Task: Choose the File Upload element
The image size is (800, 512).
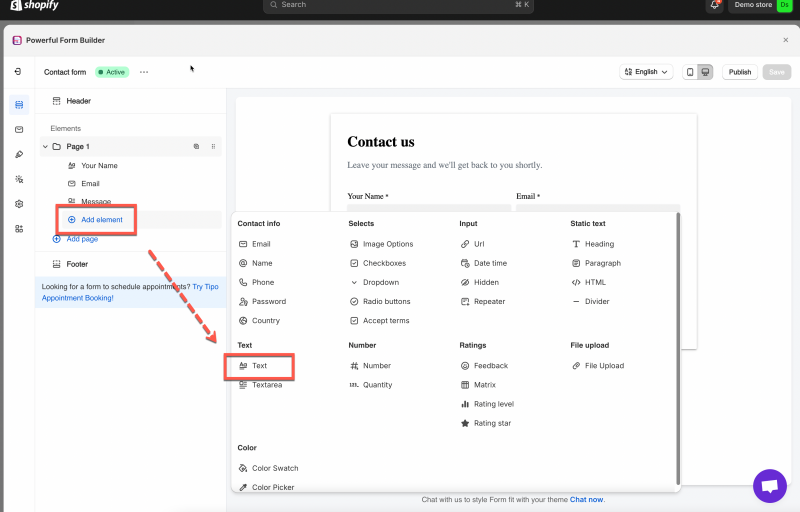Action: pyautogui.click(x=603, y=366)
